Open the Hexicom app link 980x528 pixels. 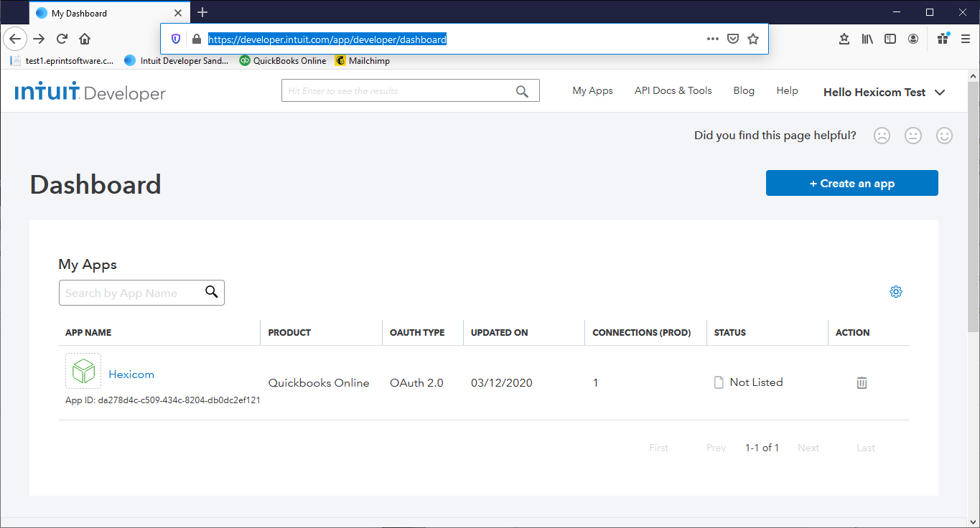coord(131,374)
